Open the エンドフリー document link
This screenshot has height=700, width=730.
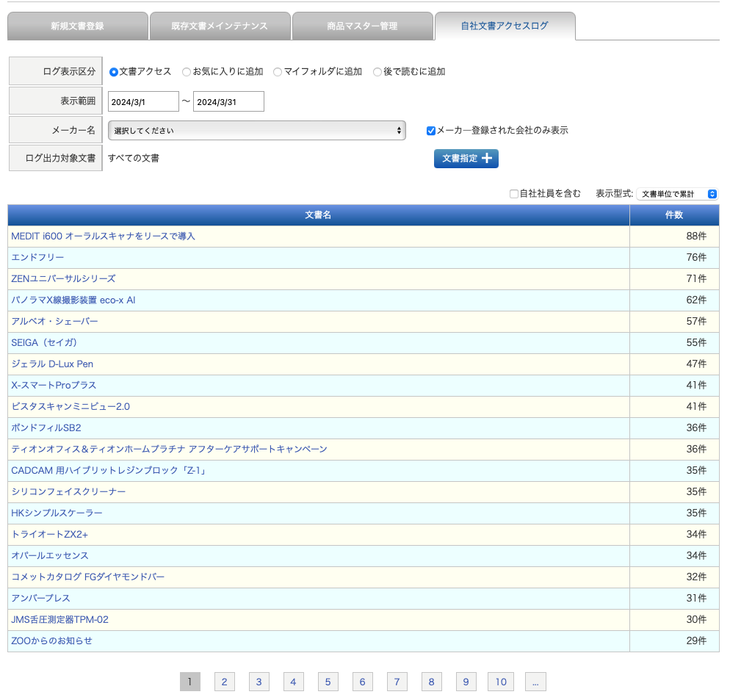coord(37,258)
